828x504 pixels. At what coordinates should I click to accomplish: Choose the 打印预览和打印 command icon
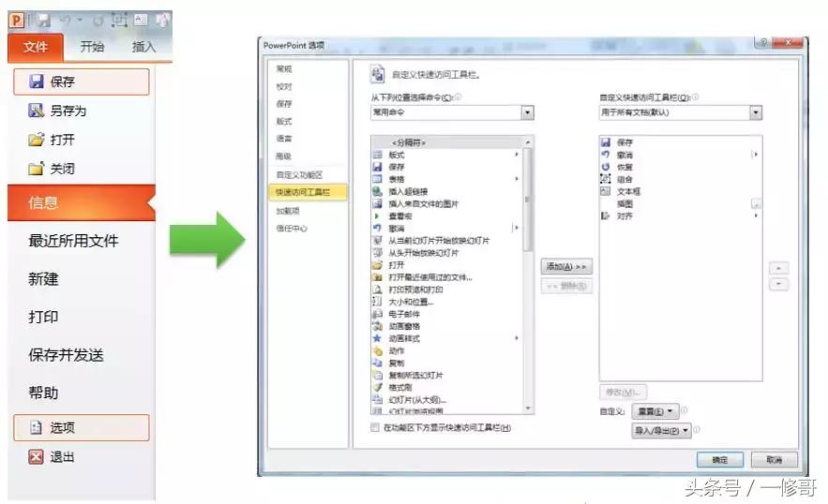pyautogui.click(x=377, y=289)
